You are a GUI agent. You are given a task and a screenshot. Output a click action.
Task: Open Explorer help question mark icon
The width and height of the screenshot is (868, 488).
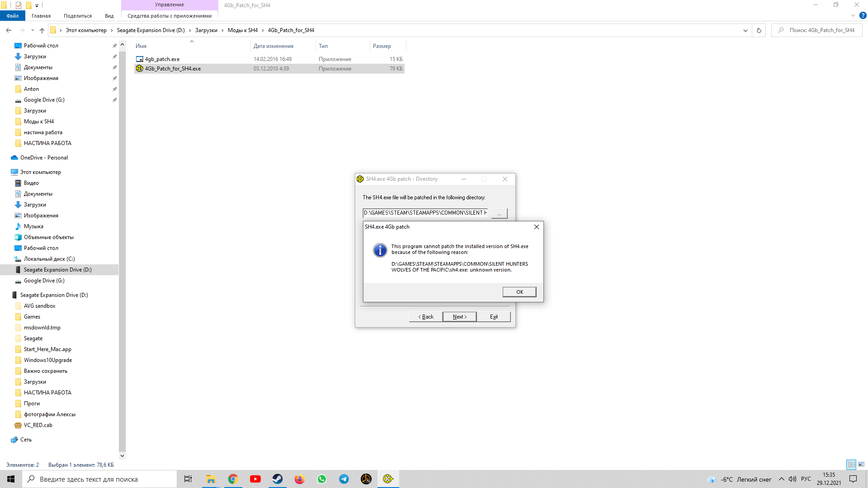pyautogui.click(x=863, y=15)
